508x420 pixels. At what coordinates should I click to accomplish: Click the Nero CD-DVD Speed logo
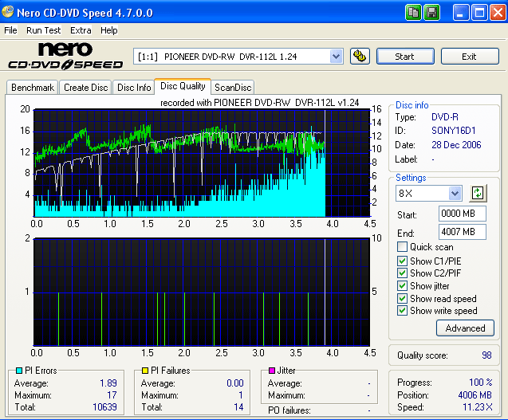tap(65, 56)
